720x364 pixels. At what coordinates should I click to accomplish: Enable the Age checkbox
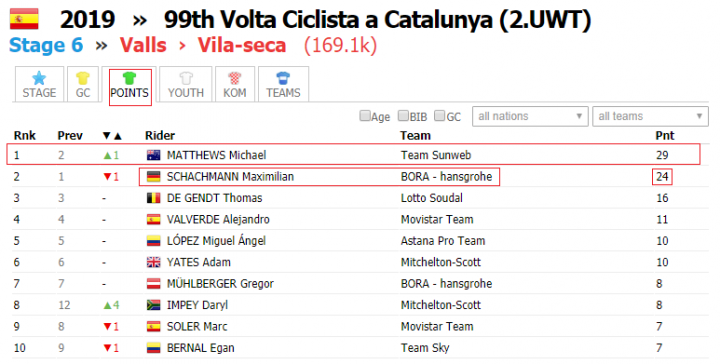365,116
